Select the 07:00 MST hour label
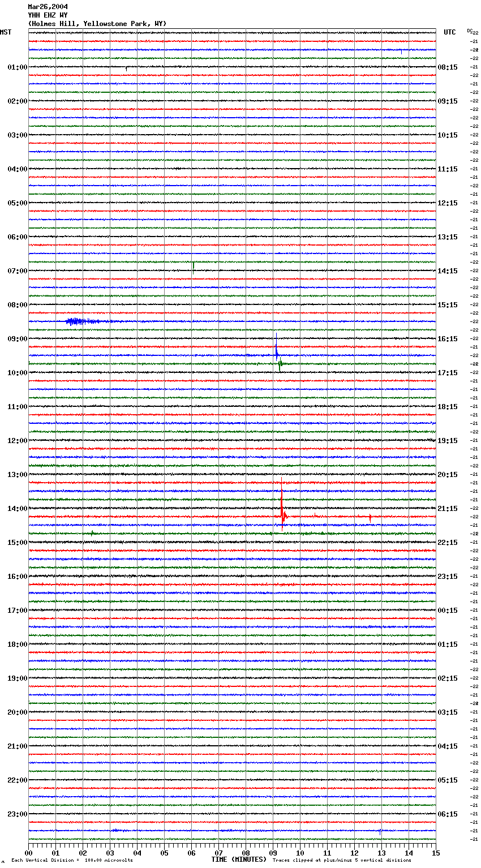 [x=17, y=271]
